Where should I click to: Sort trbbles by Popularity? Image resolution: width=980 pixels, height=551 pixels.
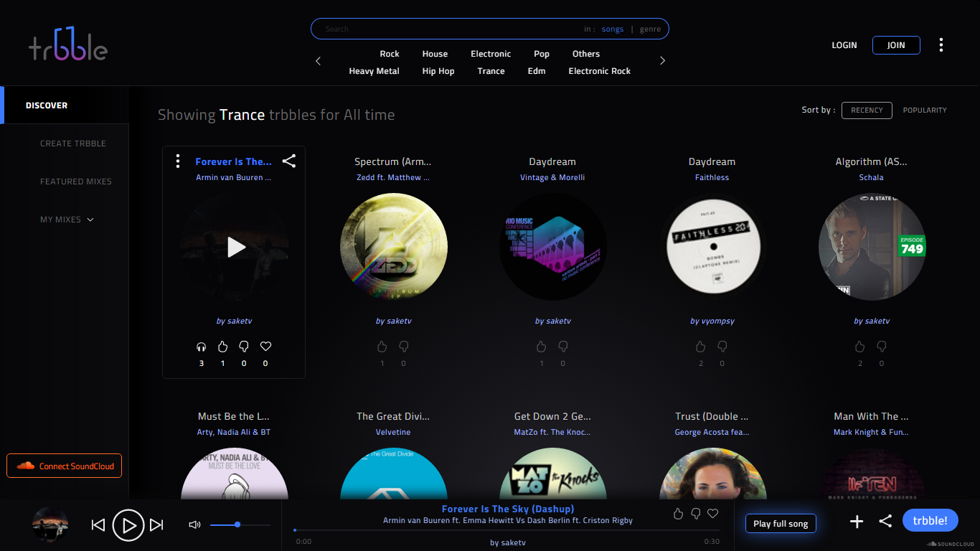(x=925, y=110)
